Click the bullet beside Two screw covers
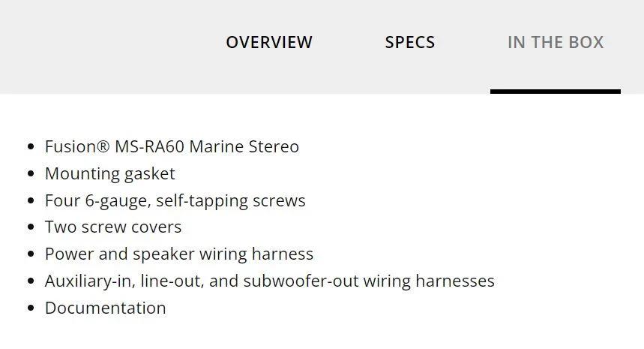Screen dimensions: 644x349 point(30,227)
